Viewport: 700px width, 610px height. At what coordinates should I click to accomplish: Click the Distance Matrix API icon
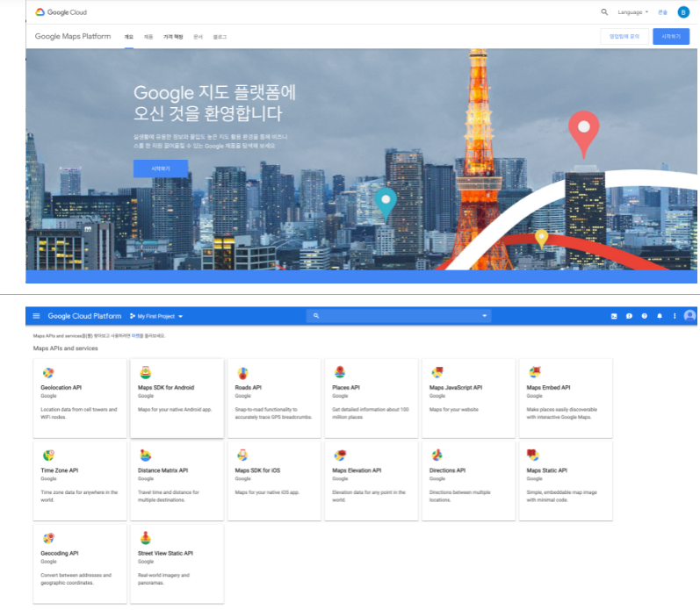pos(146,456)
